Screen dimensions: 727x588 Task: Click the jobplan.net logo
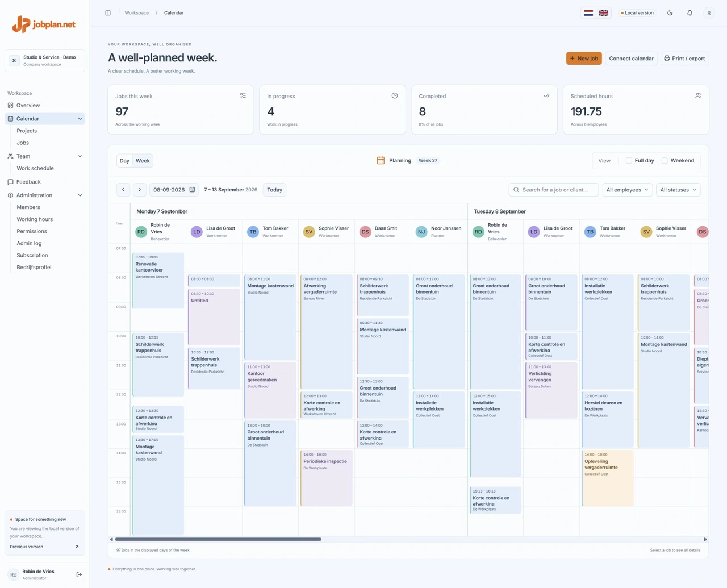[x=44, y=24]
